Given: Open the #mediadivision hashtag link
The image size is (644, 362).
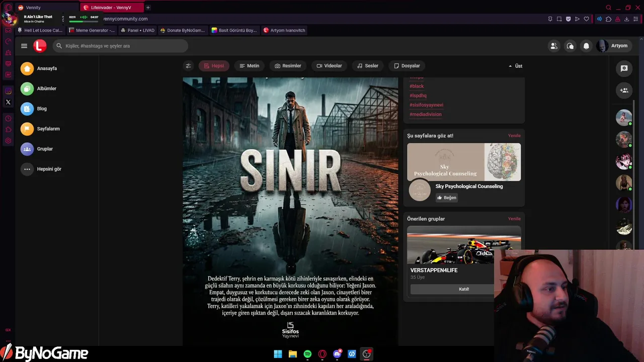Looking at the screenshot, I should tap(426, 115).
